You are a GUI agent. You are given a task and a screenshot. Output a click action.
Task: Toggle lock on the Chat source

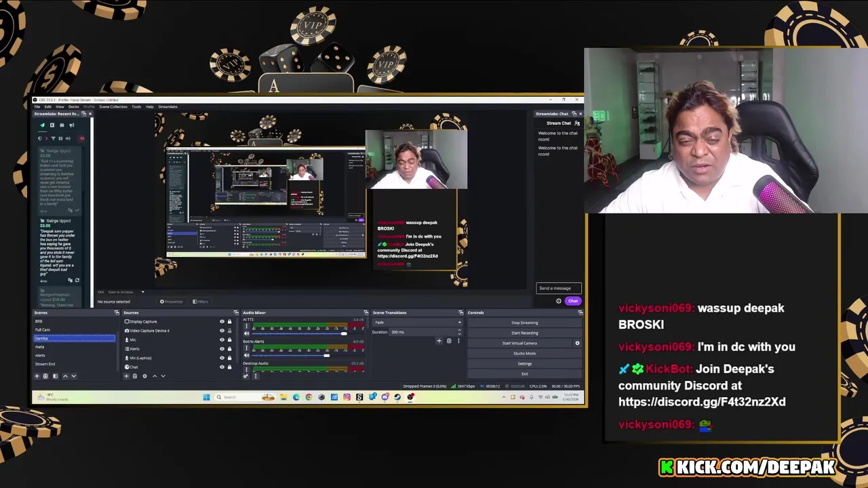pyautogui.click(x=229, y=367)
